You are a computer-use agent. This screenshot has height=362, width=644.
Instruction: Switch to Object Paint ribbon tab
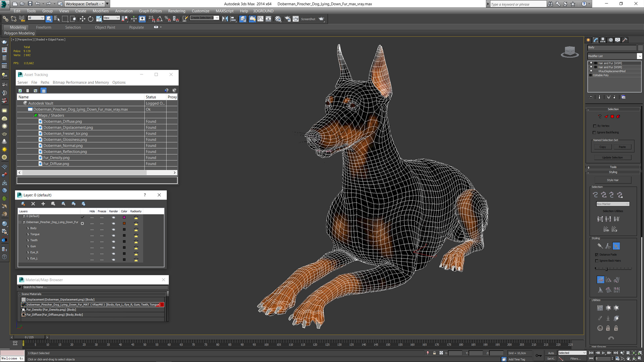point(105,27)
